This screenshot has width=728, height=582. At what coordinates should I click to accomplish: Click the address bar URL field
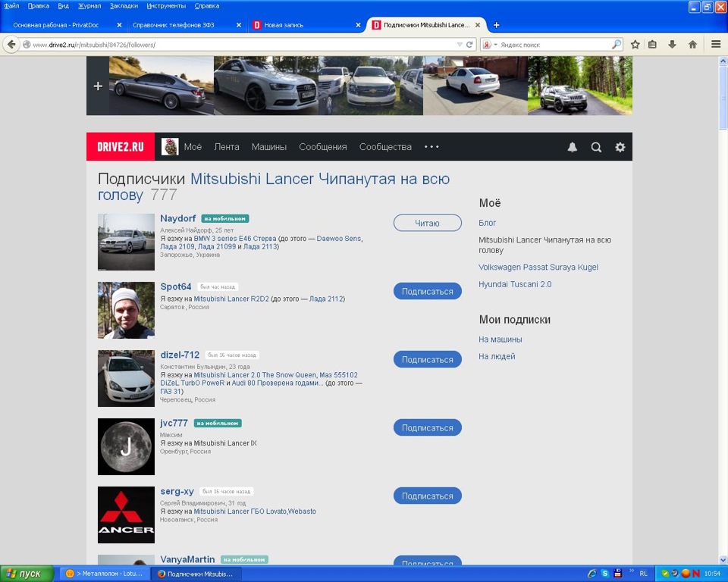241,45
